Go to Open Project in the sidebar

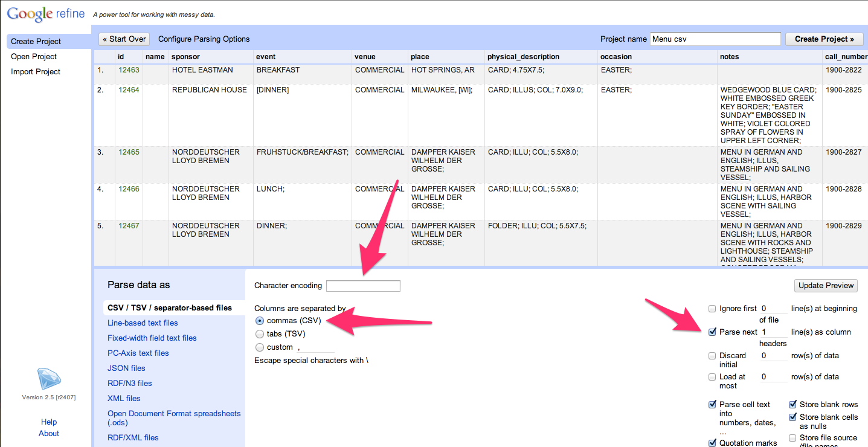tap(34, 57)
